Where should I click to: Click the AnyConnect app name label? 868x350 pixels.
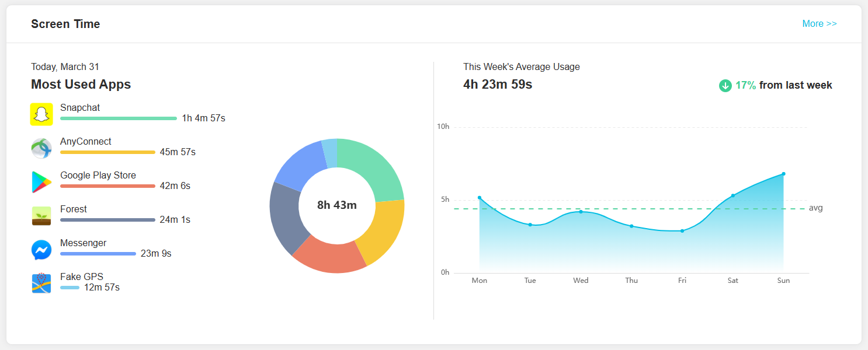[86, 142]
